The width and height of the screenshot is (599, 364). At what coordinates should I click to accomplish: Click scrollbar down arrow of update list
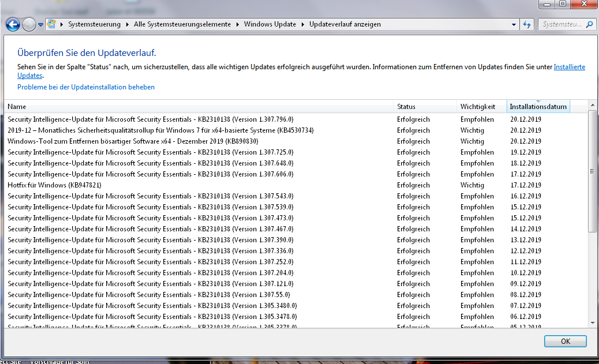point(593,322)
